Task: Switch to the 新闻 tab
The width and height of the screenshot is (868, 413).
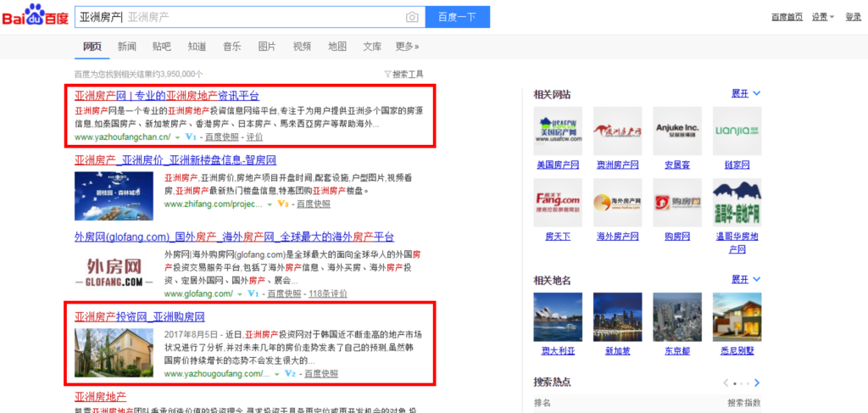Action: pyautogui.click(x=127, y=47)
